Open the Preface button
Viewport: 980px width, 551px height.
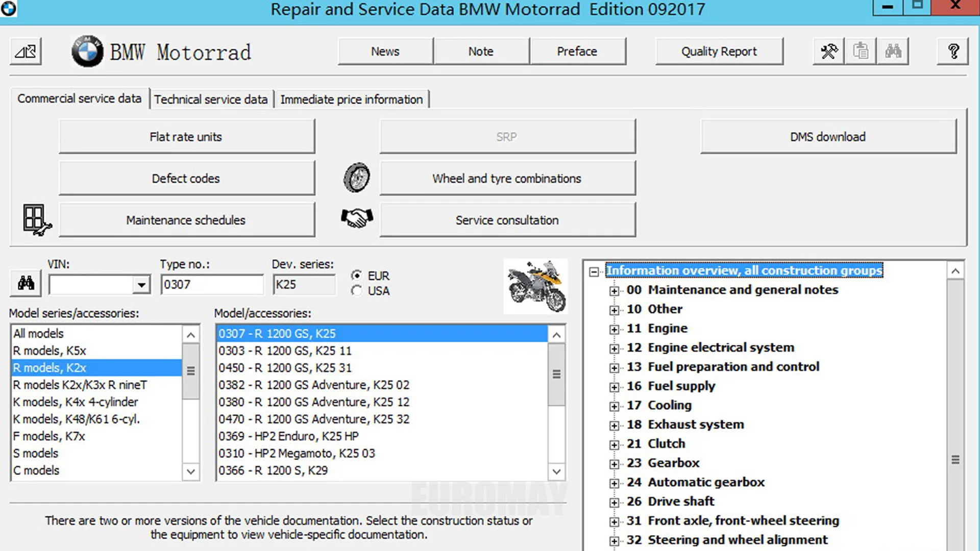pyautogui.click(x=577, y=52)
